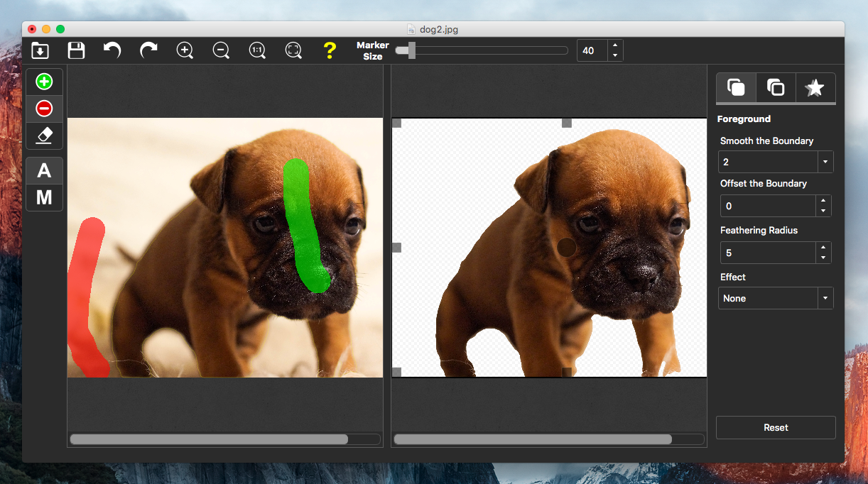Increase Offset the Boundary value
The height and width of the screenshot is (484, 868).
coord(823,201)
